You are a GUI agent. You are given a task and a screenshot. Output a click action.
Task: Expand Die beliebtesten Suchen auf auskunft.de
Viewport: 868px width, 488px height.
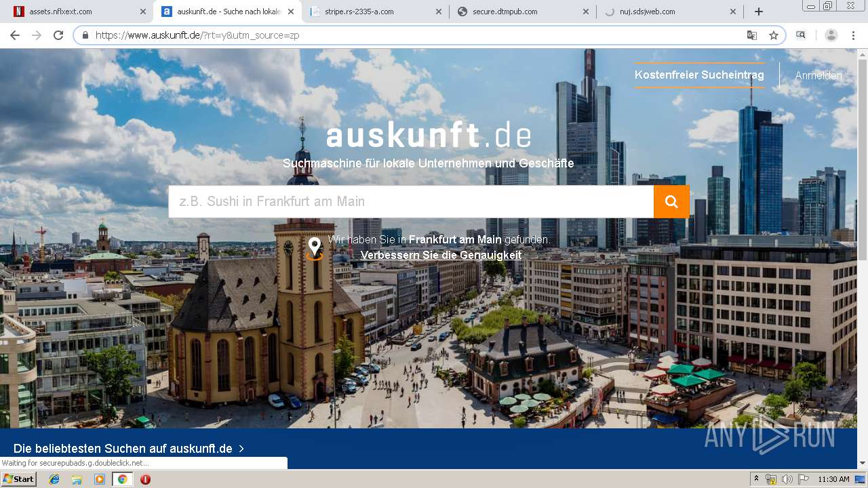point(129,449)
